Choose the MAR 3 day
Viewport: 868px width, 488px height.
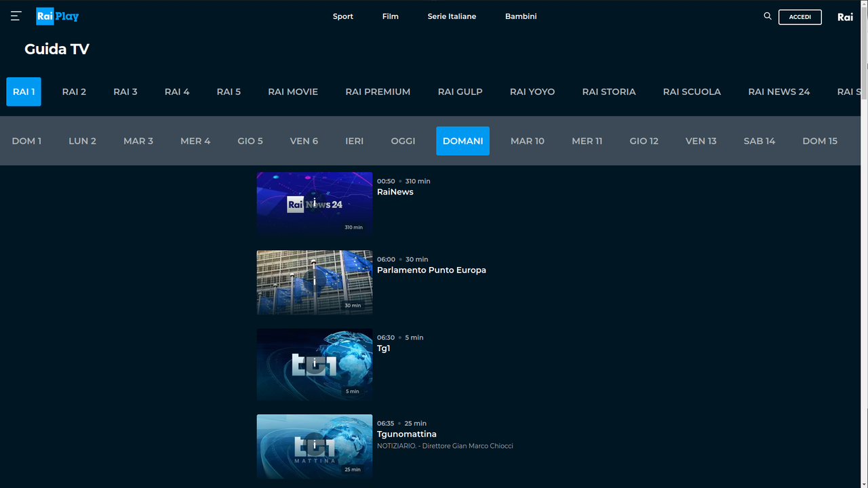point(138,141)
